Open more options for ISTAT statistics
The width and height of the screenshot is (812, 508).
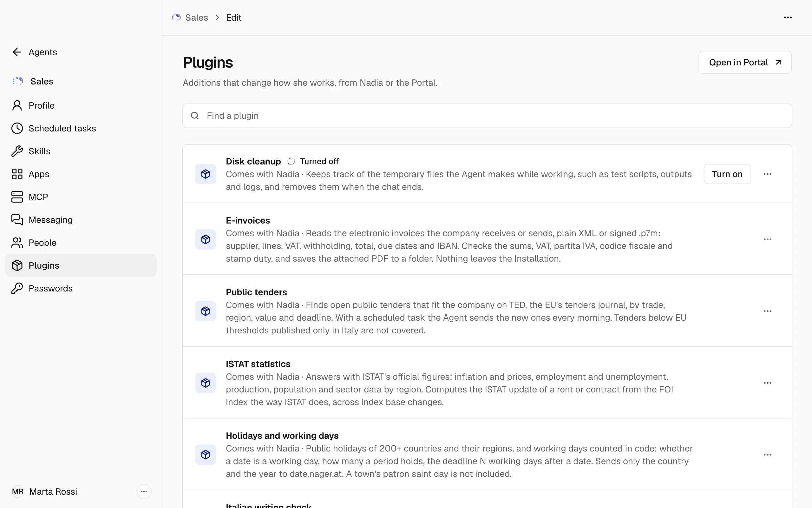point(767,383)
